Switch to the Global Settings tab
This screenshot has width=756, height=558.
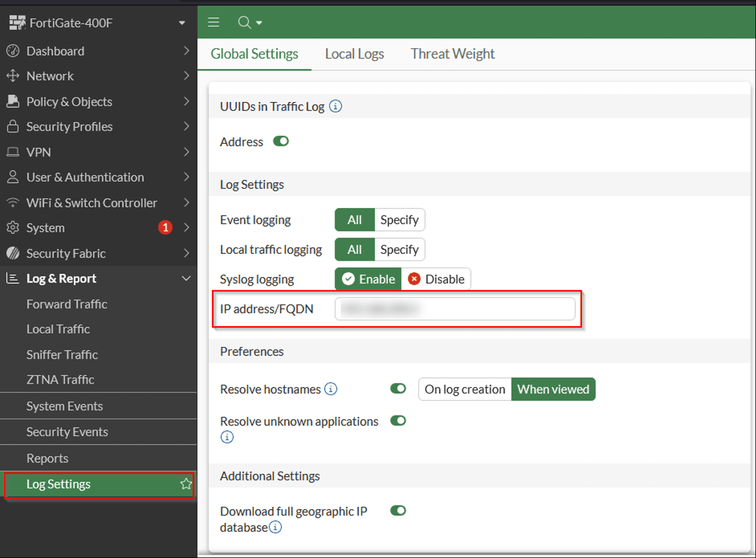(x=254, y=54)
